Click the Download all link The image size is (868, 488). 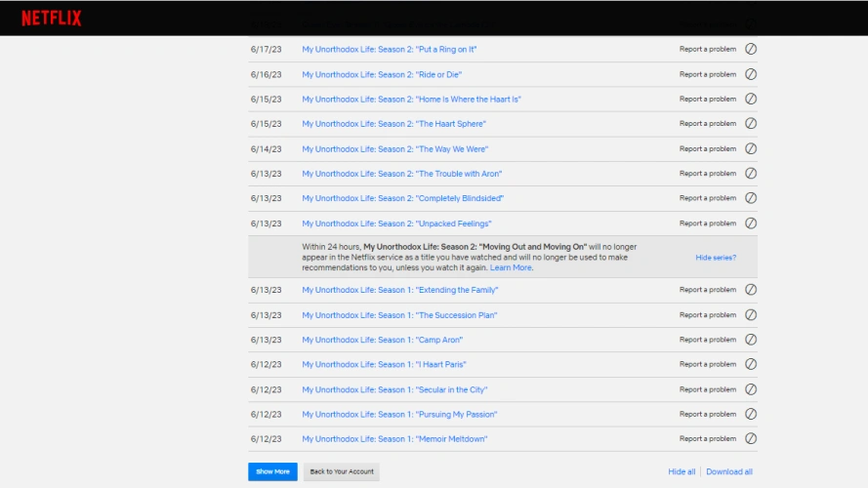(729, 471)
